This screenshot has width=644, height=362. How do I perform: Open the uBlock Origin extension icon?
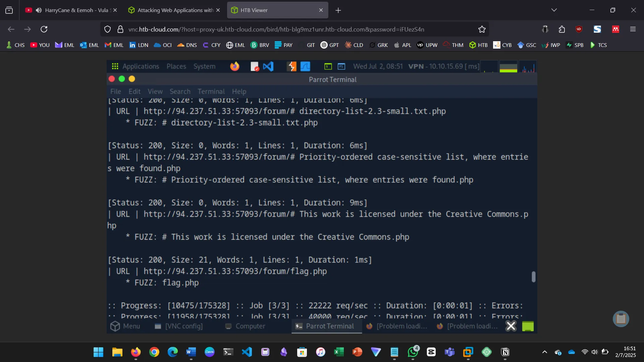[x=579, y=29]
